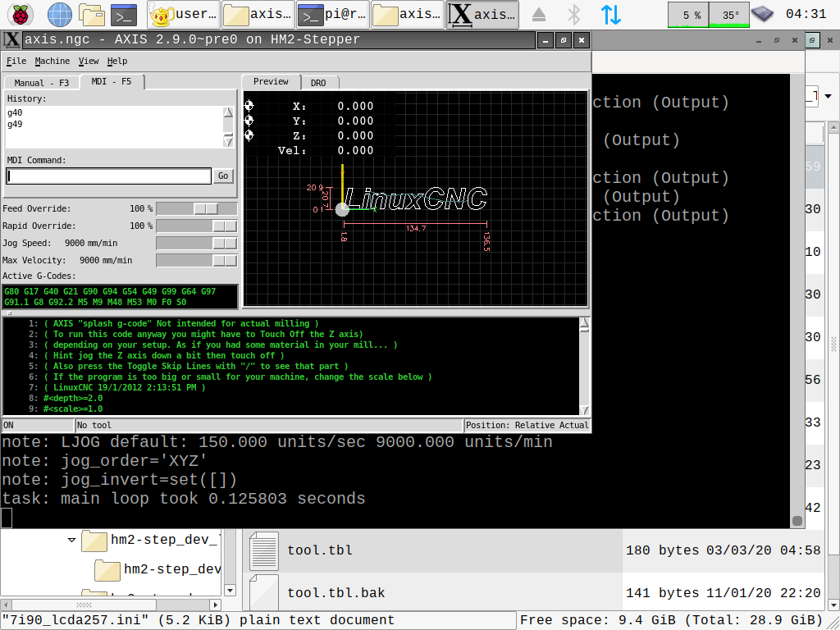Click the clock showing 04:31
Screen dimensions: 840x630
click(x=806, y=14)
